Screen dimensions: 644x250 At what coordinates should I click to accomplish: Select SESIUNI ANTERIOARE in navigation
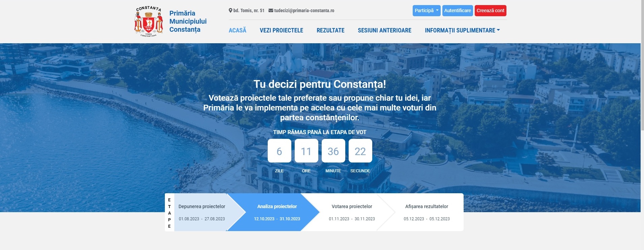[x=384, y=30]
